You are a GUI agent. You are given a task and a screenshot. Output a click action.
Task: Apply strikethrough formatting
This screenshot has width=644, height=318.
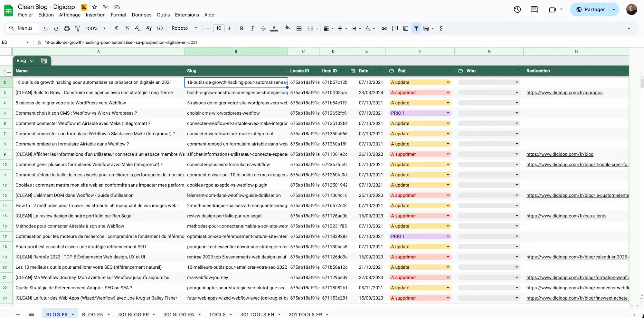point(263,28)
